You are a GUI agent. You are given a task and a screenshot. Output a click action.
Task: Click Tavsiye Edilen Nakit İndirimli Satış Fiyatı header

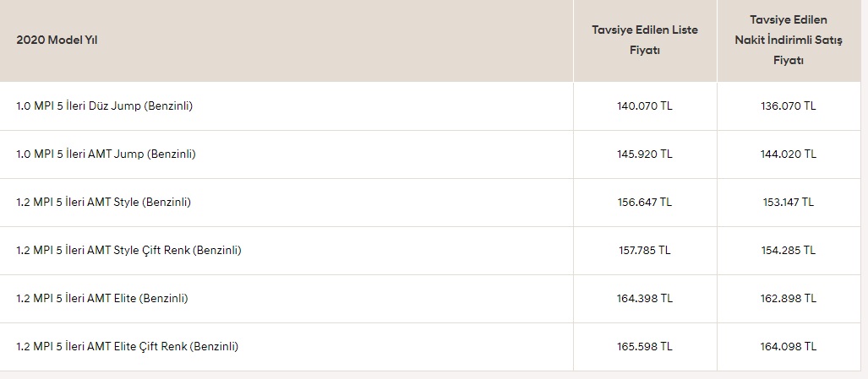tap(789, 40)
